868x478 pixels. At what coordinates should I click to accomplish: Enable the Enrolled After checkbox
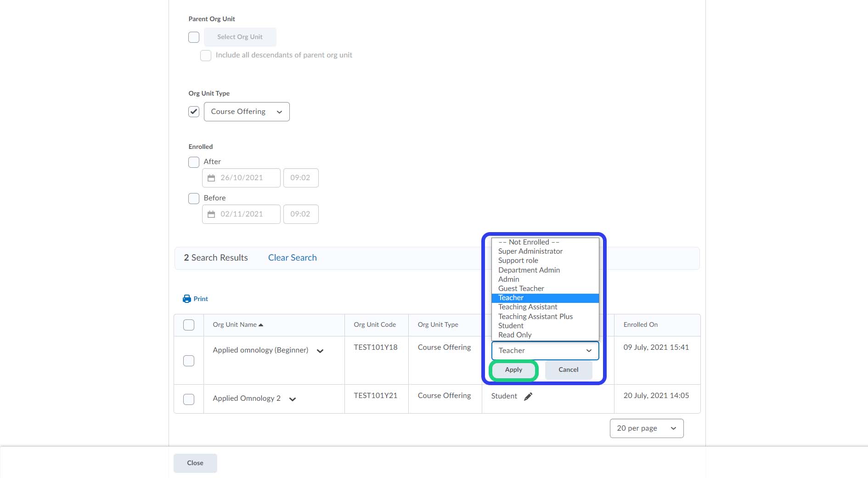click(194, 162)
